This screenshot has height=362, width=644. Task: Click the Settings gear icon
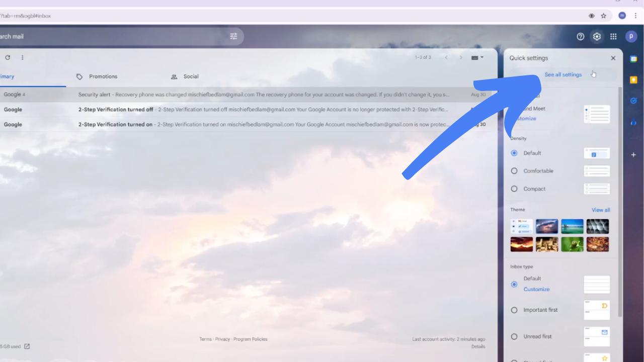click(x=597, y=36)
